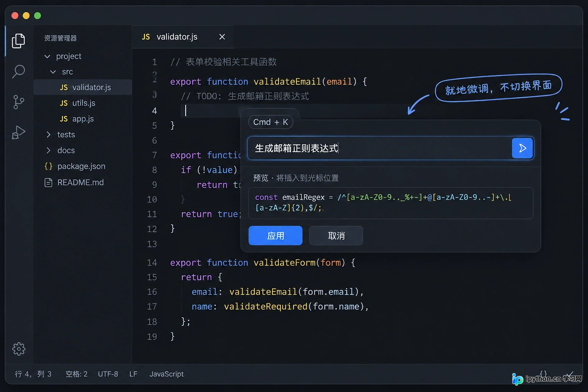Close the validator.js tab with the X
The height and width of the screenshot is (392, 588).
pos(222,37)
